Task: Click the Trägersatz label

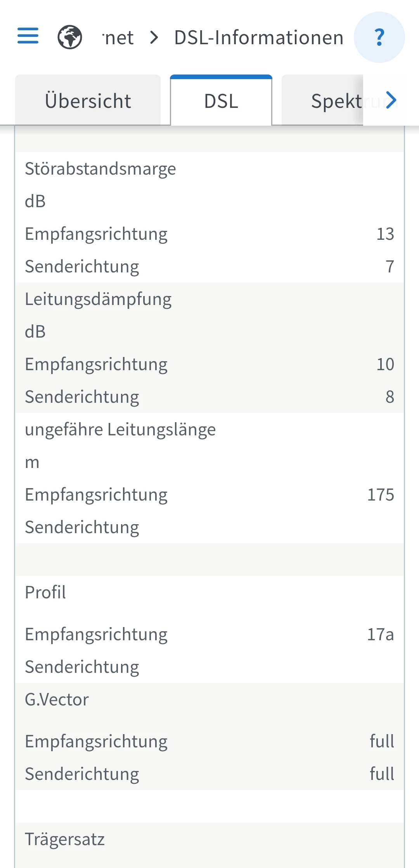Action: [x=65, y=839]
